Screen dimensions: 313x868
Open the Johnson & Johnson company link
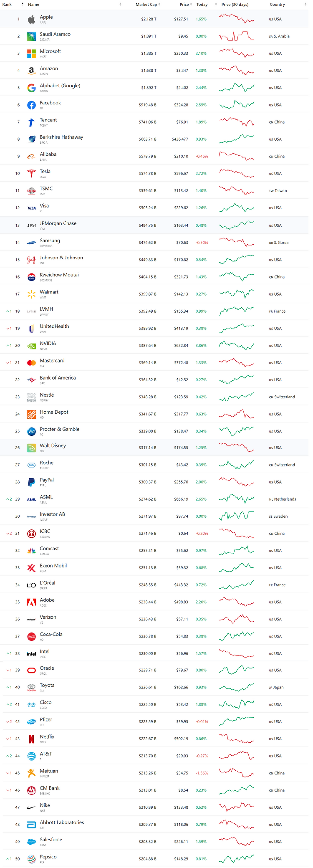tap(61, 258)
